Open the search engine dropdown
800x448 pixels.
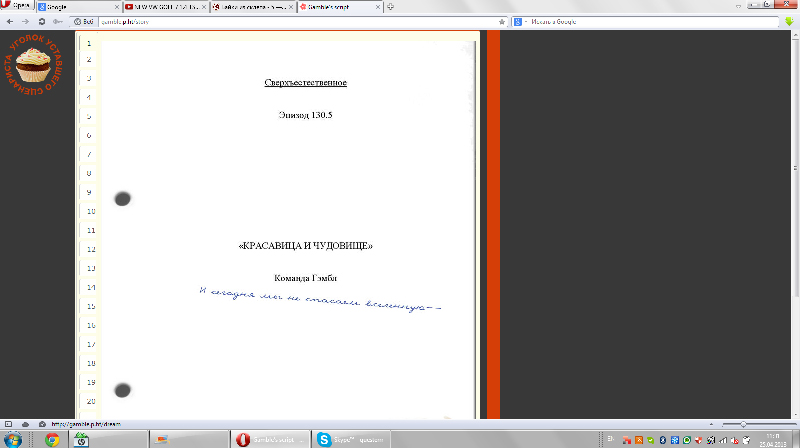[x=520, y=21]
